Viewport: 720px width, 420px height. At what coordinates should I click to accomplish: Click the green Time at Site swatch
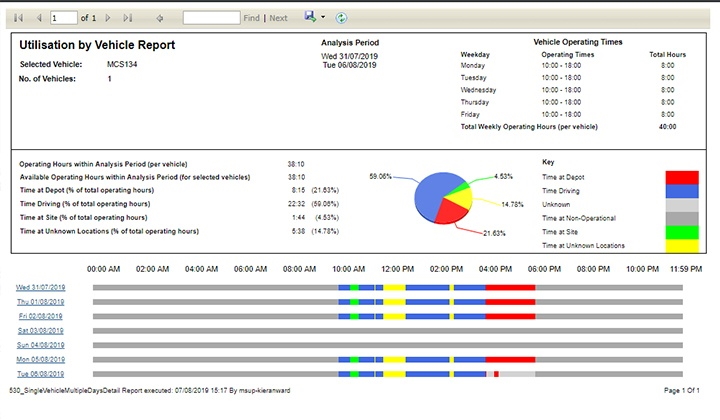coord(682,232)
